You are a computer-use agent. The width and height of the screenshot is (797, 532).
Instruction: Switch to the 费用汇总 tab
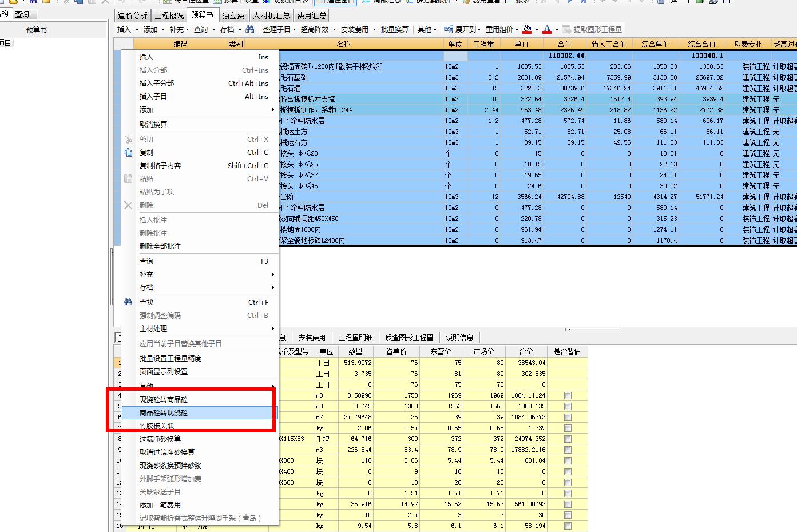(312, 15)
